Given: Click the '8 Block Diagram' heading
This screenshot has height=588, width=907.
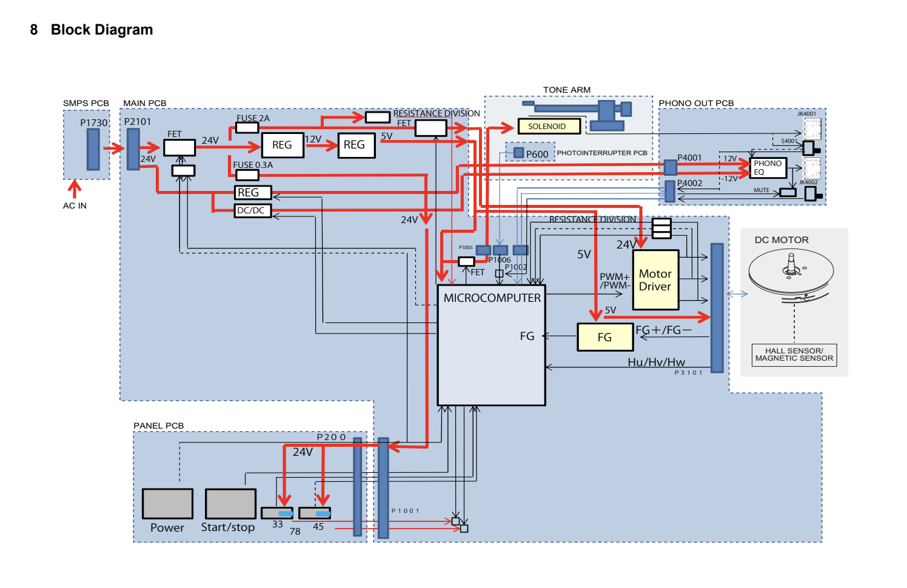Looking at the screenshot, I should tap(92, 30).
